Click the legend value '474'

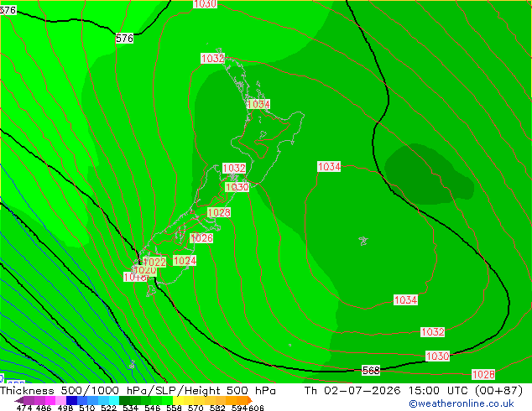[24, 408]
